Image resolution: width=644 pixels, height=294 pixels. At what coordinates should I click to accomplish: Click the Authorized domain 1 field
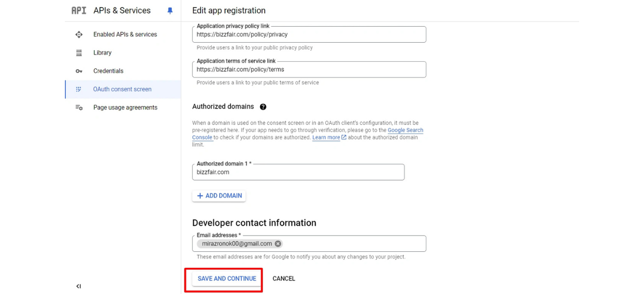coord(298,172)
